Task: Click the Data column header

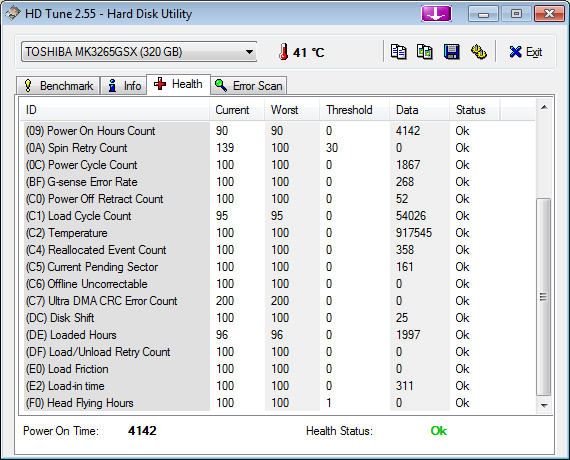Action: (x=420, y=110)
